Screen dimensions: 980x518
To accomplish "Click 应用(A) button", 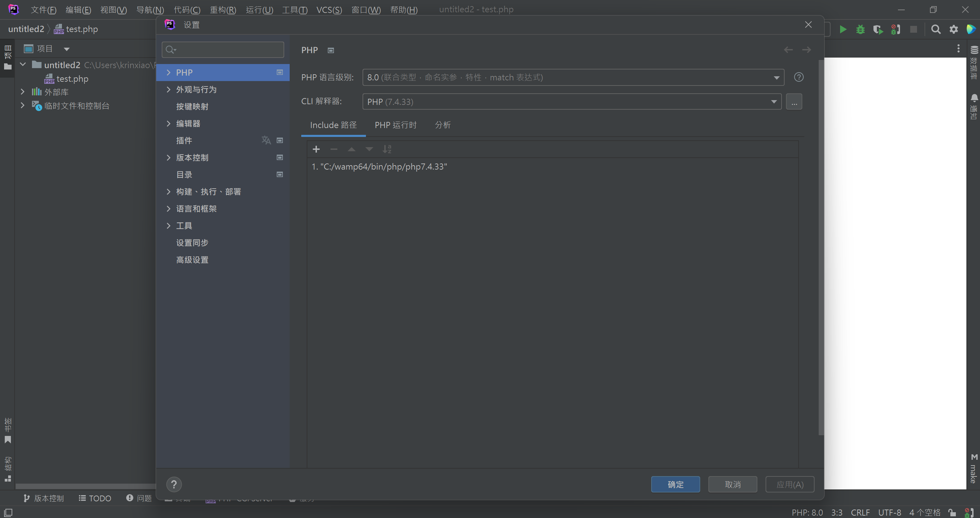I will click(x=790, y=485).
